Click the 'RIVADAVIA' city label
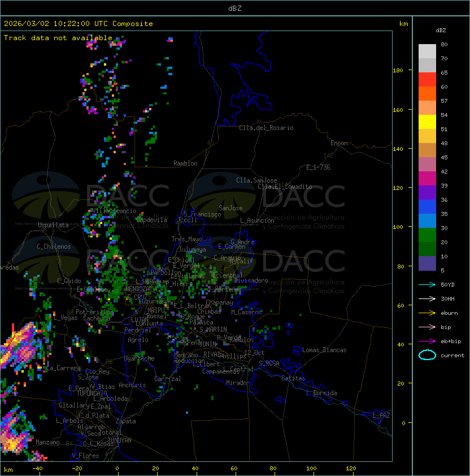Viewport: 470px width, 476px height. click(214, 354)
